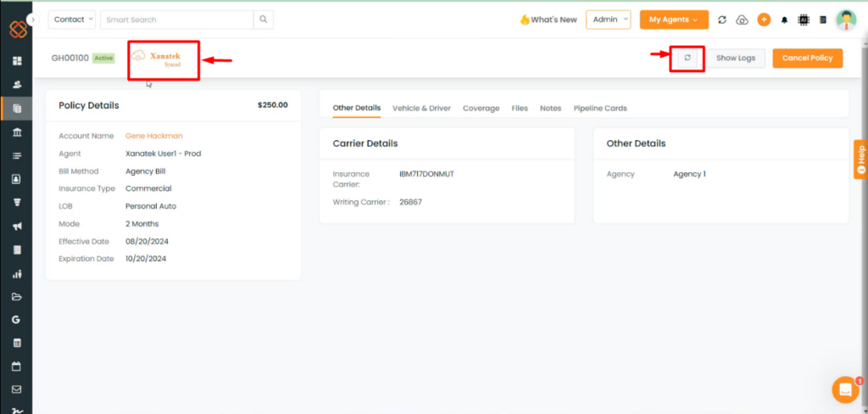Click the writing carrier value 26867
This screenshot has height=414, width=868.
tap(411, 202)
